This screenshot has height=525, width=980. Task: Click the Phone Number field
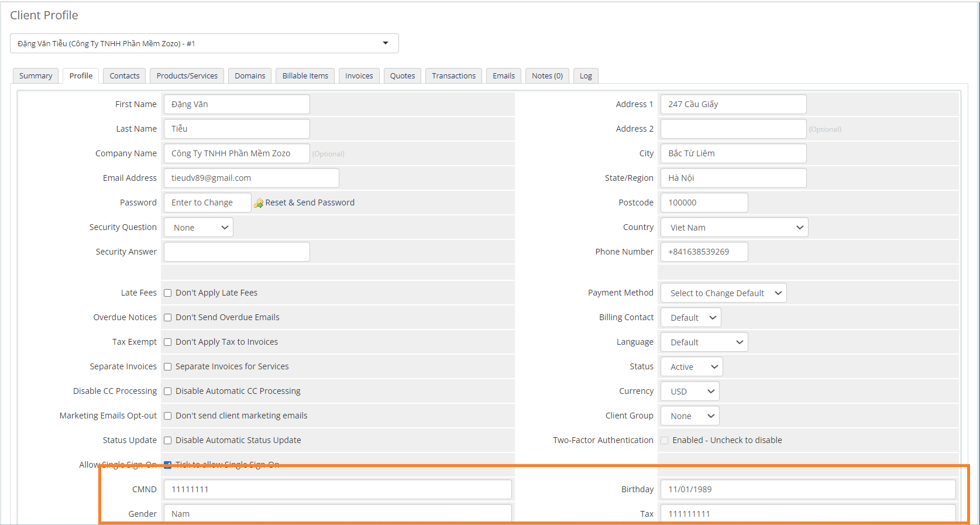[704, 252]
